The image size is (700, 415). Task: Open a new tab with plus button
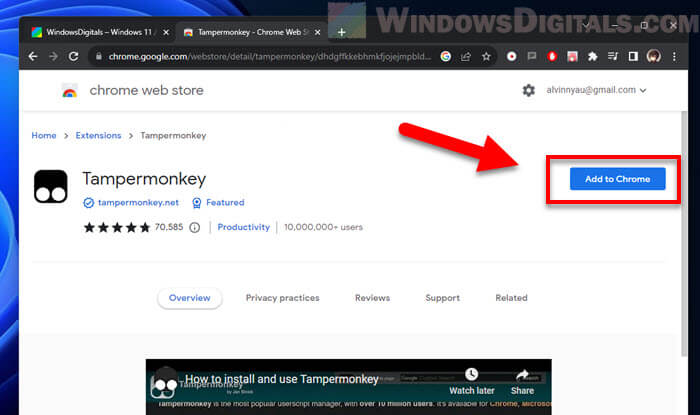(342, 32)
